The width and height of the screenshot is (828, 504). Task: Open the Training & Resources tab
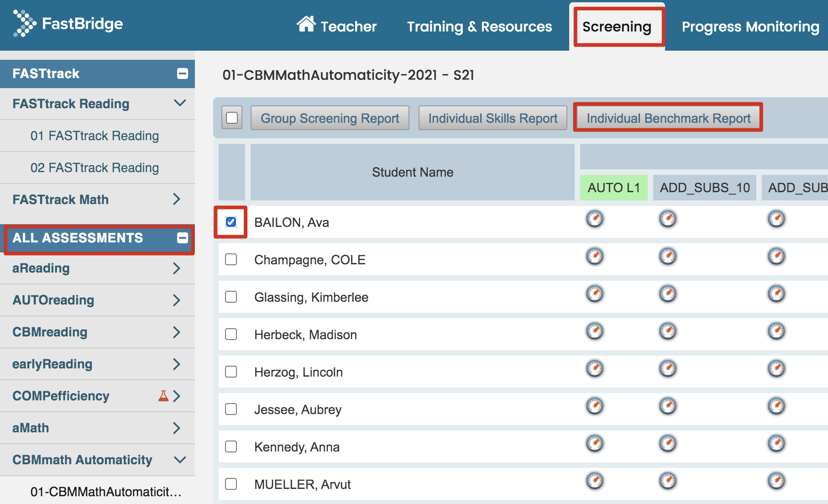pyautogui.click(x=479, y=27)
